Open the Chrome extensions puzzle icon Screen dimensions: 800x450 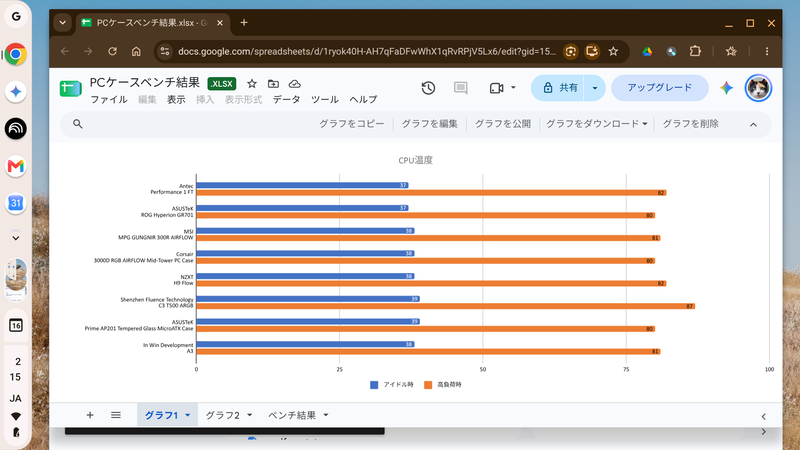tap(695, 51)
